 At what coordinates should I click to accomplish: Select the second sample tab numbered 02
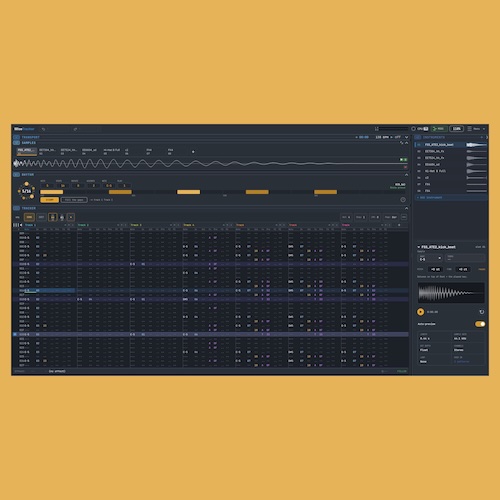point(47,151)
